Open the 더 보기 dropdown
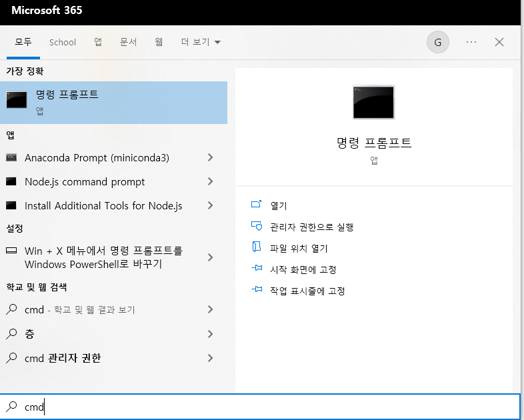The height and width of the screenshot is (420, 524). [x=201, y=42]
